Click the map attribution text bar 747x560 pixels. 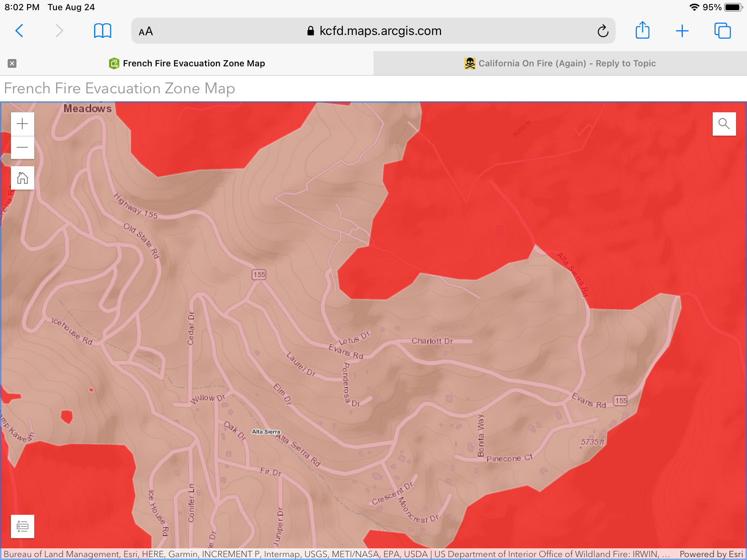(336, 554)
